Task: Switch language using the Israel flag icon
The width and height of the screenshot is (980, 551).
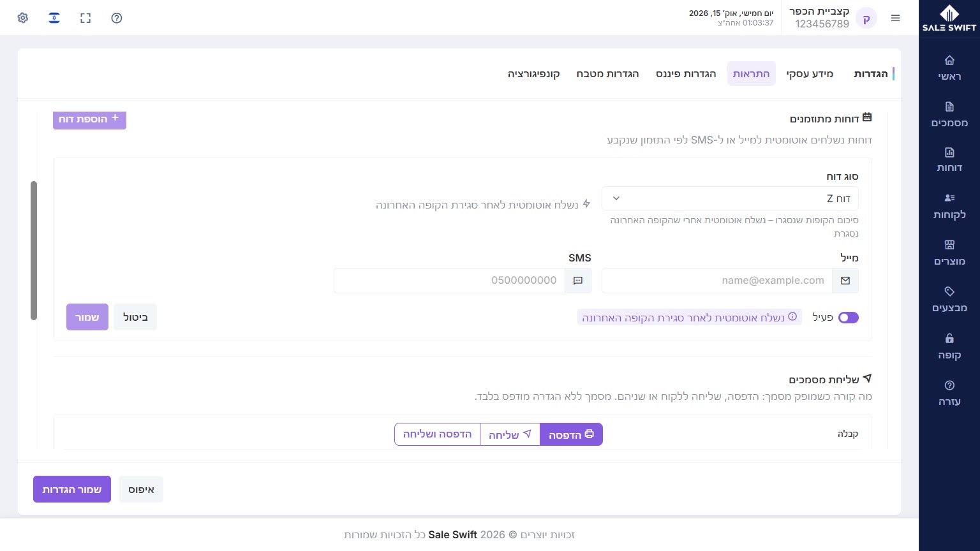Action: tap(54, 18)
